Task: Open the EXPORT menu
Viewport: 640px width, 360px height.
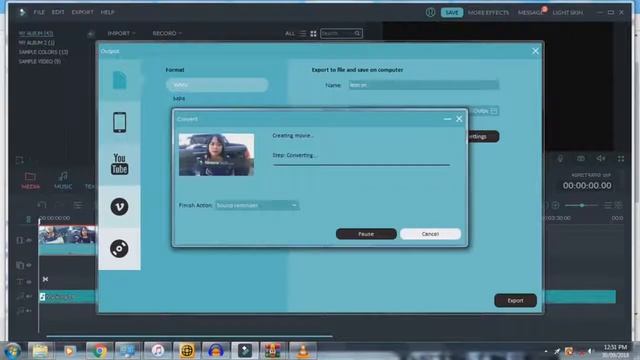Action: coord(82,12)
